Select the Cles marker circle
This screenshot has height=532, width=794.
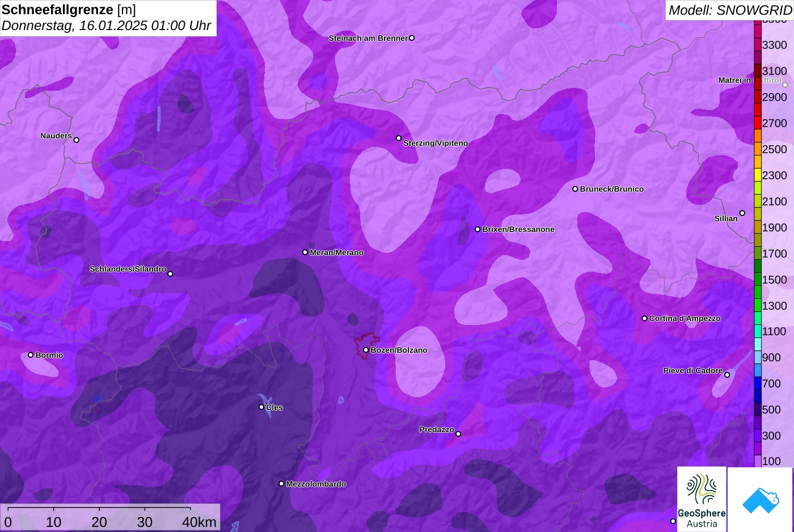[261, 407]
